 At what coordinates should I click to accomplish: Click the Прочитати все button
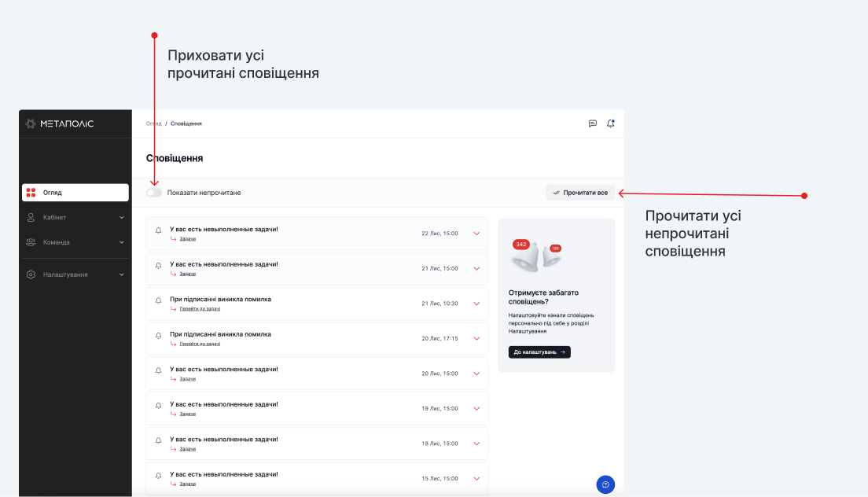pos(580,193)
